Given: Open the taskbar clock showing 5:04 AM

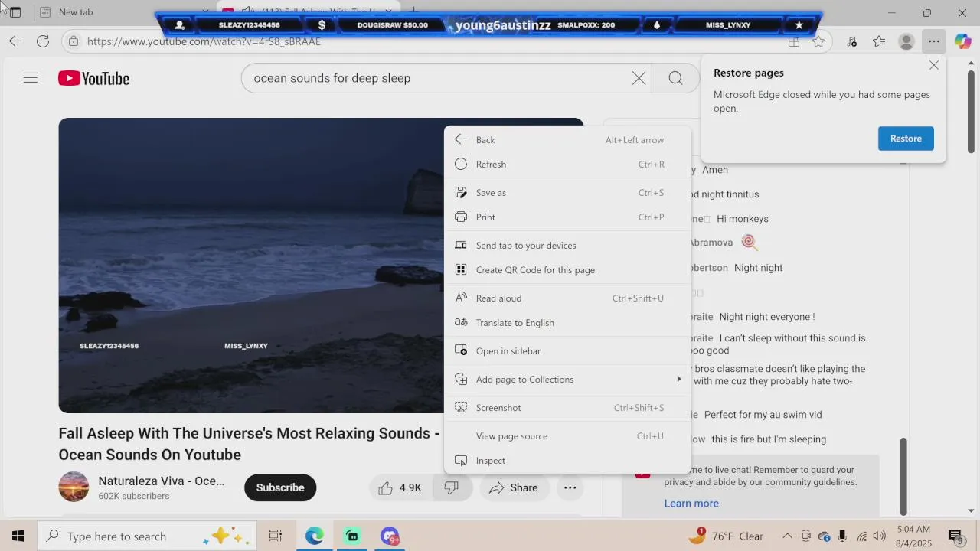Looking at the screenshot, I should point(913,536).
